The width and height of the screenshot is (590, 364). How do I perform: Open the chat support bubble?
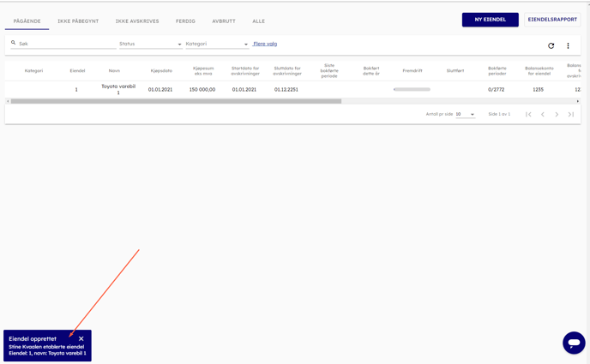coord(574,343)
